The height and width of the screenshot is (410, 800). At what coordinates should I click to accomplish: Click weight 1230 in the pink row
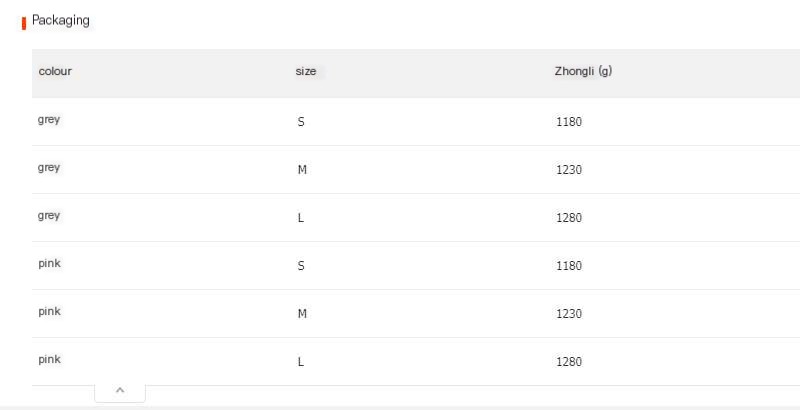[x=568, y=314]
